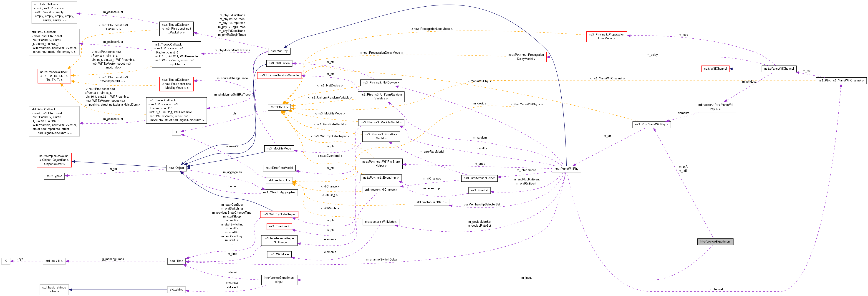This screenshot has height=296, width=868.
Task: Select the std::vector< NiChange > node
Action: [381, 190]
